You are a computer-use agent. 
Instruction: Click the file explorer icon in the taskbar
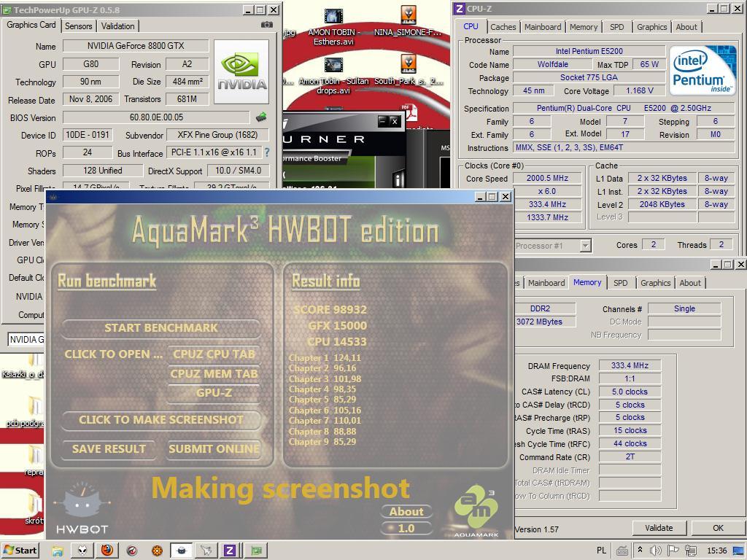tap(58, 551)
